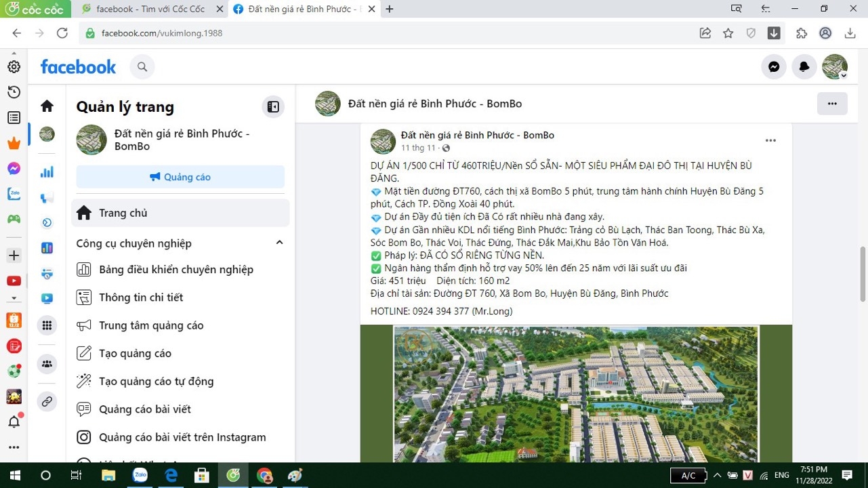Reload the current page
The image size is (868, 488).
(62, 33)
